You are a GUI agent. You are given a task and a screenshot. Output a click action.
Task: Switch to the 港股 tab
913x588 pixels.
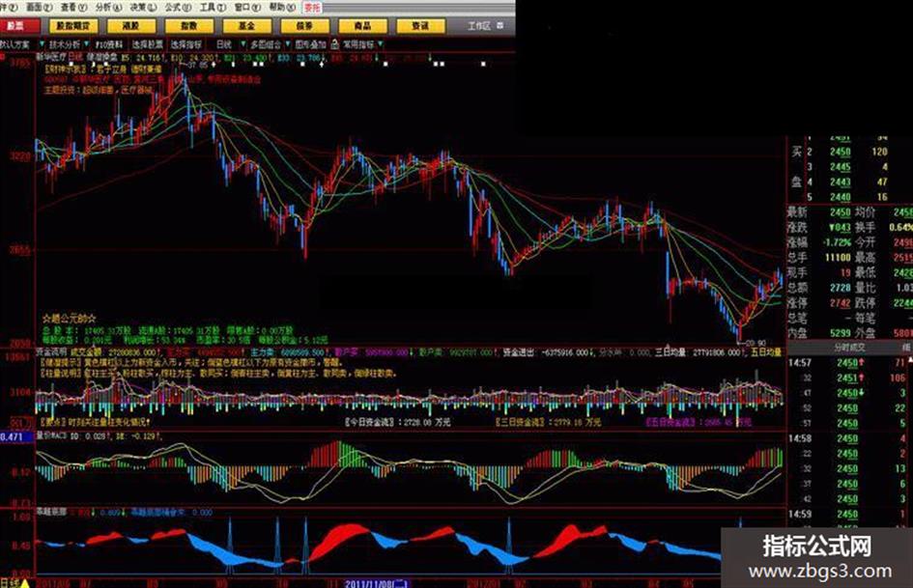coord(131,26)
